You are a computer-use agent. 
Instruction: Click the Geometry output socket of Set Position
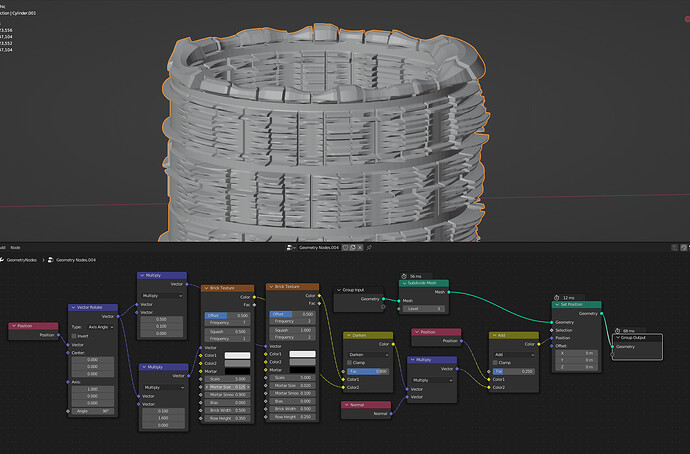coord(602,314)
